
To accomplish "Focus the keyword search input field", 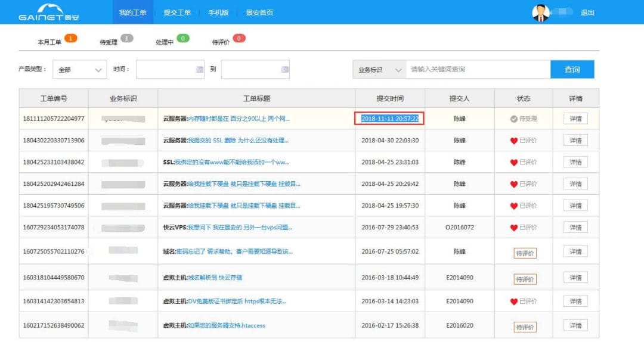I will tap(477, 70).
